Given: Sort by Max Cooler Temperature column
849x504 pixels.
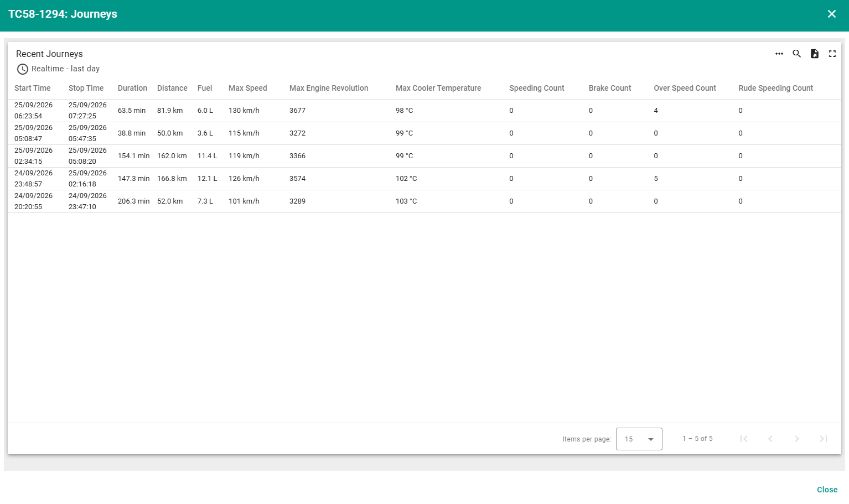Looking at the screenshot, I should tap(438, 88).
